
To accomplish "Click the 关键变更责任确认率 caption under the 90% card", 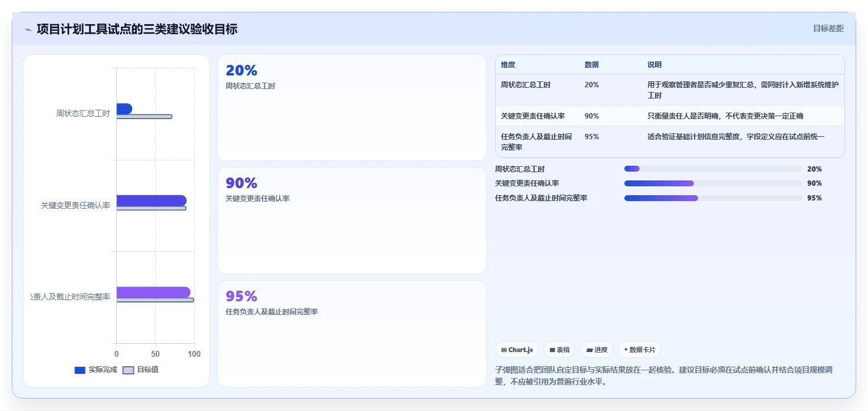I will point(257,199).
